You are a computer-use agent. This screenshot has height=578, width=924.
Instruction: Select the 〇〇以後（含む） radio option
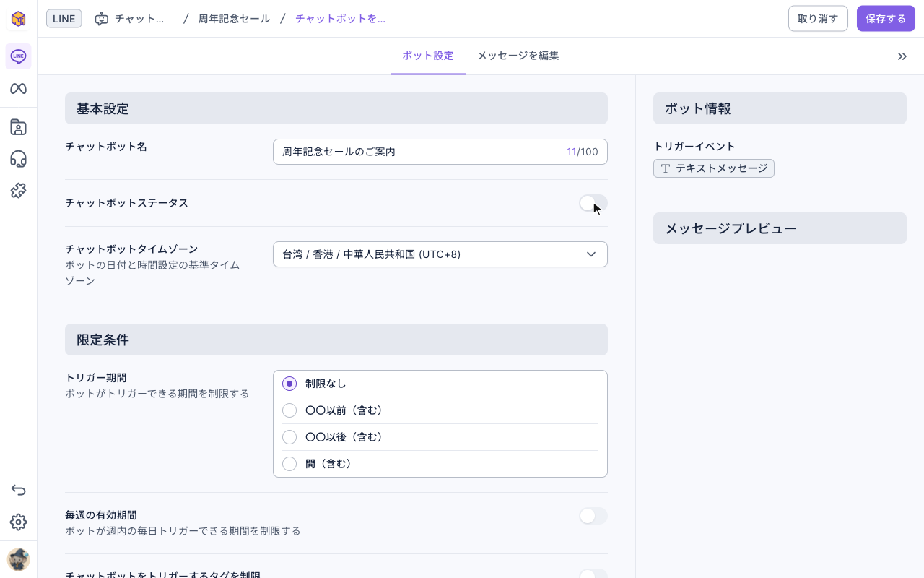point(289,437)
